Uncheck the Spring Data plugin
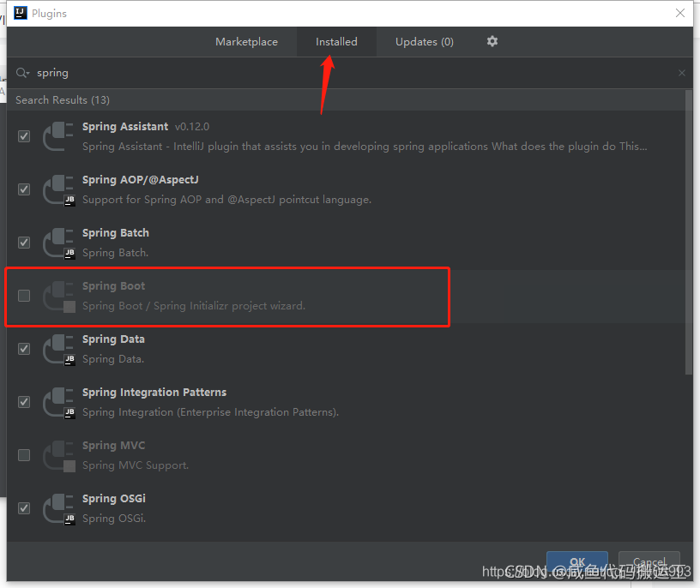Image resolution: width=700 pixels, height=588 pixels. pos(24,348)
